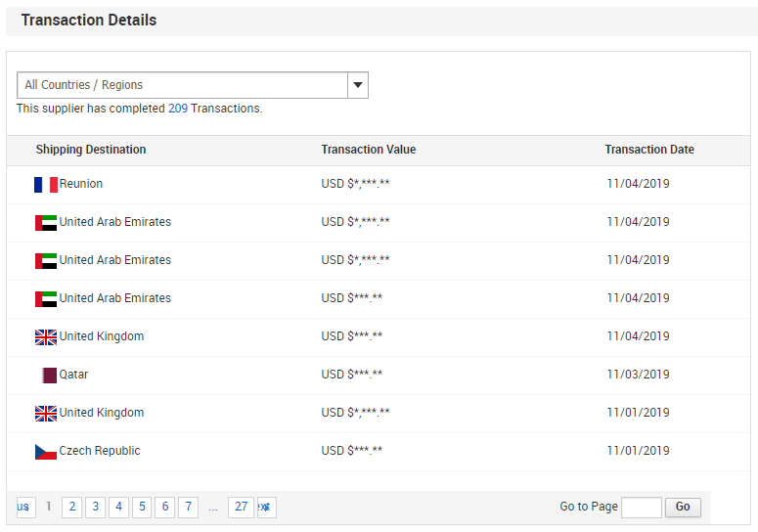This screenshot has width=758, height=532.
Task: Go to page 6
Action: click(165, 507)
